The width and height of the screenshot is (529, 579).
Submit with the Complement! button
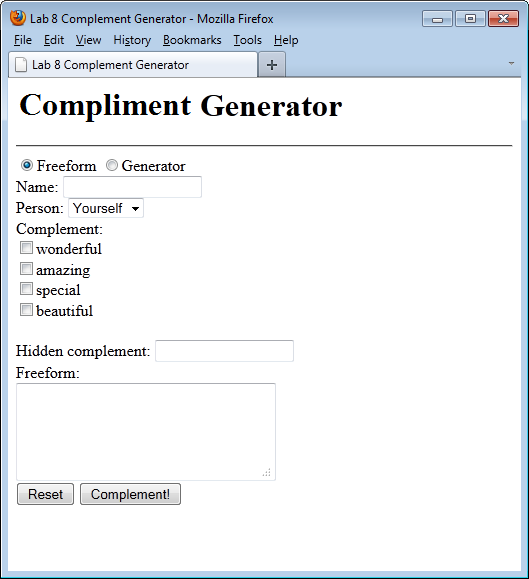130,494
